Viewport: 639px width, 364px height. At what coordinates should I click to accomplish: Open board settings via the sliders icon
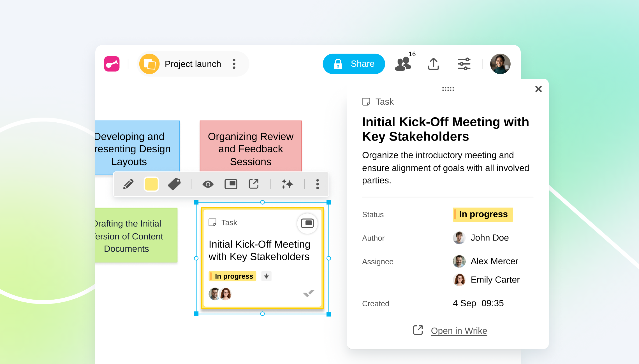(464, 64)
